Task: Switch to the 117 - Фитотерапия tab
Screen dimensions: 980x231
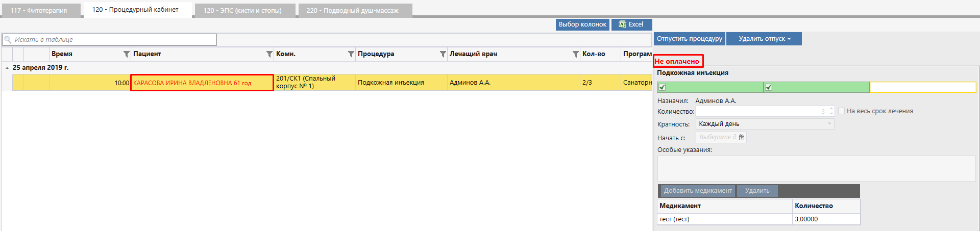Action: (x=39, y=10)
